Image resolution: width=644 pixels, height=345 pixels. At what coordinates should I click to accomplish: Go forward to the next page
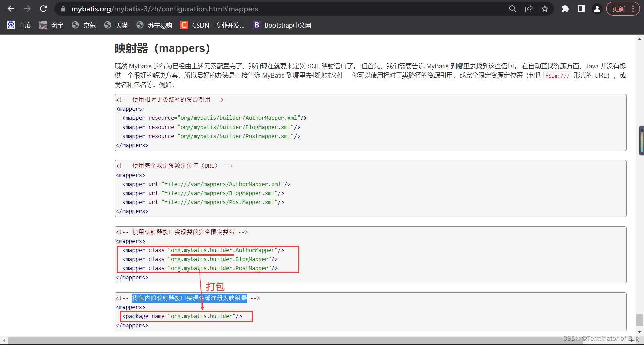[27, 9]
